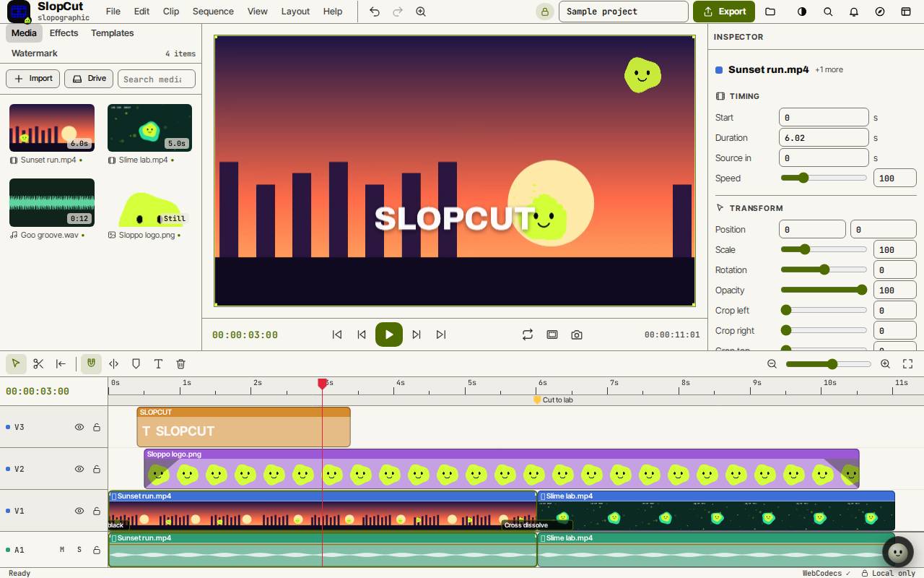Click the Export button
The width and height of the screenshot is (924, 578).
tap(724, 12)
